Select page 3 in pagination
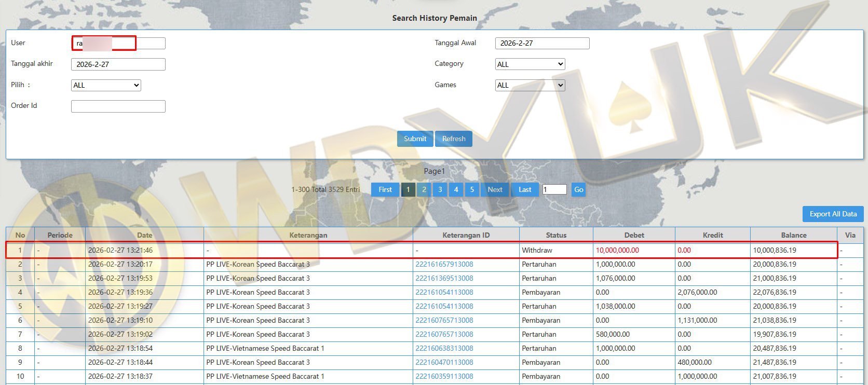 (440, 189)
